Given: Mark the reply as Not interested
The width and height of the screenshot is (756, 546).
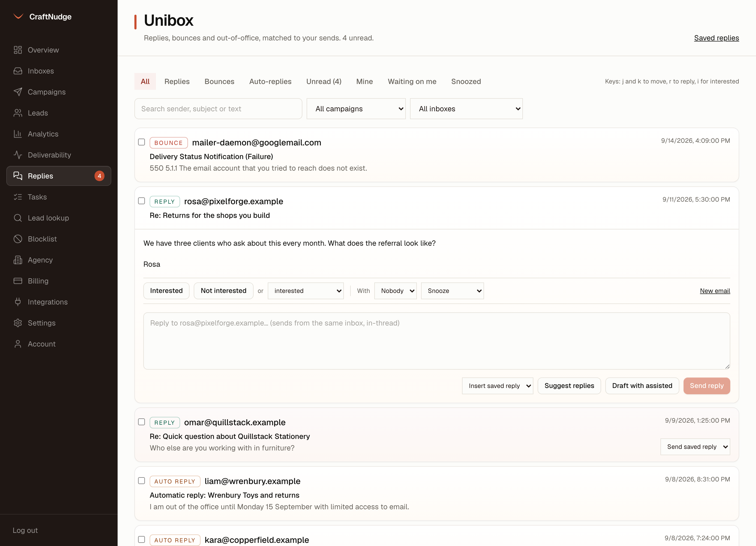Looking at the screenshot, I should [x=223, y=291].
